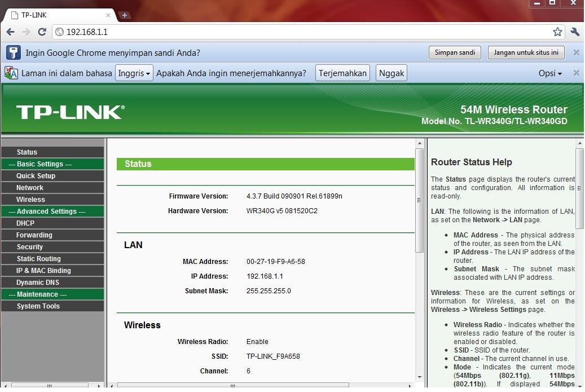The width and height of the screenshot is (585, 392).
Task: Open Quick Setup in the sidebar
Action: point(52,175)
